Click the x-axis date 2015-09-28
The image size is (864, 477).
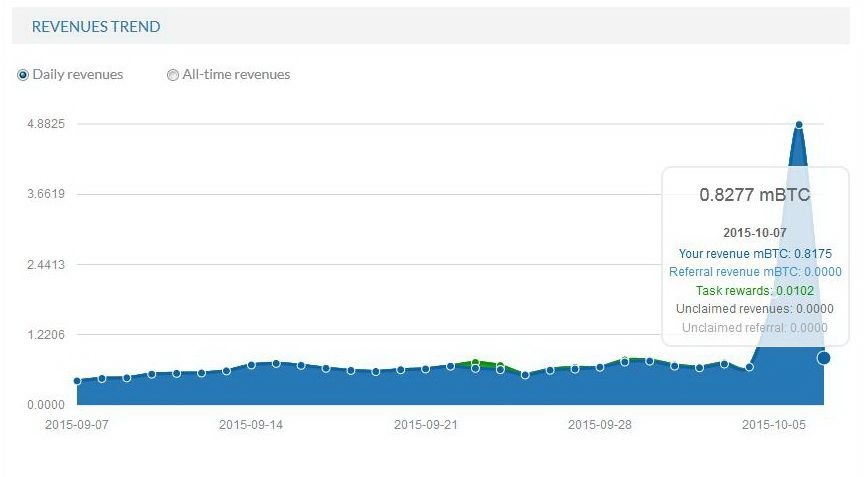point(600,425)
